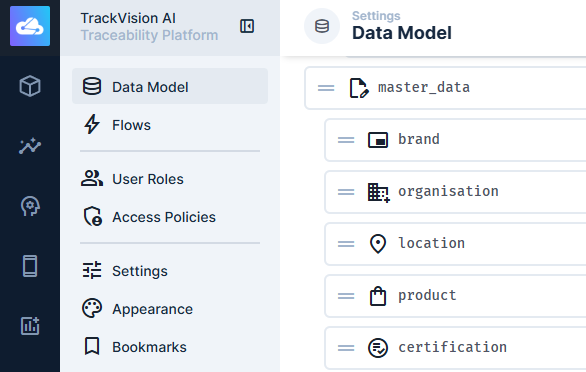Click the brand collection icon
Screen dimensions: 586x372
coord(378,140)
